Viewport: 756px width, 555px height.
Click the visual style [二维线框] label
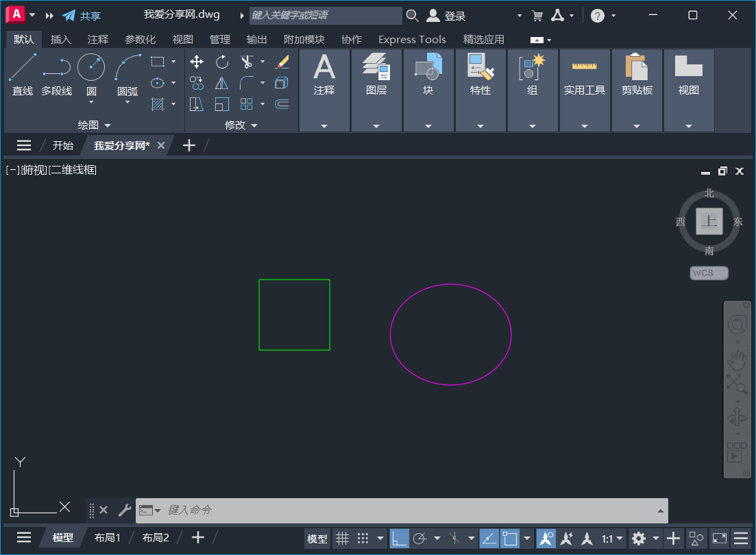click(73, 170)
